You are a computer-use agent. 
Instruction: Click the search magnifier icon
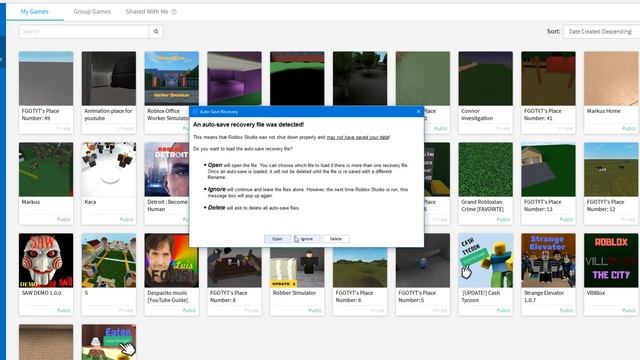[156, 31]
